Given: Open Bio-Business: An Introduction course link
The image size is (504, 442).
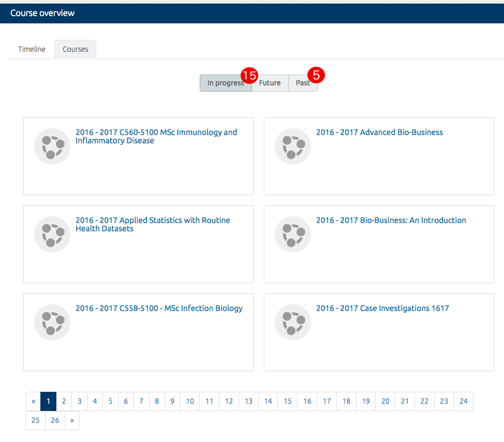Looking at the screenshot, I should (391, 220).
